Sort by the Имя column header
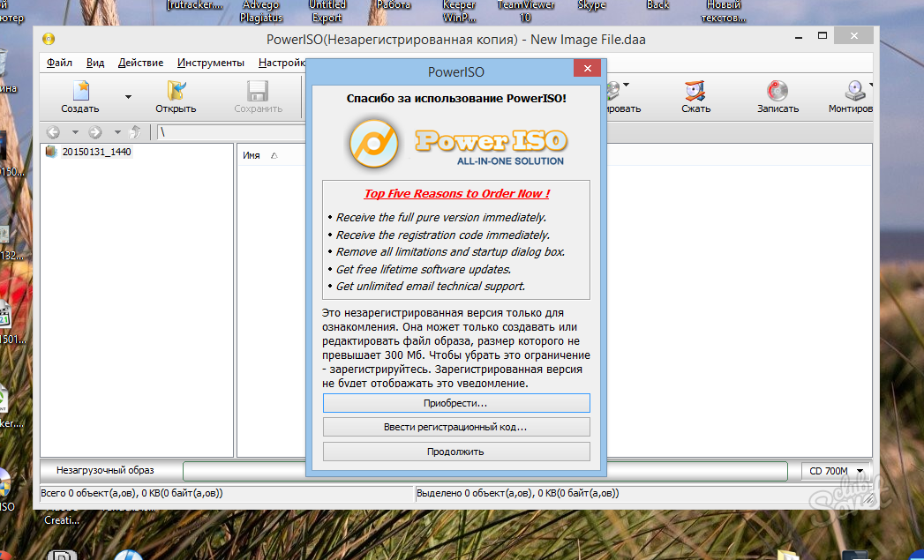This screenshot has height=560, width=924. [x=252, y=155]
